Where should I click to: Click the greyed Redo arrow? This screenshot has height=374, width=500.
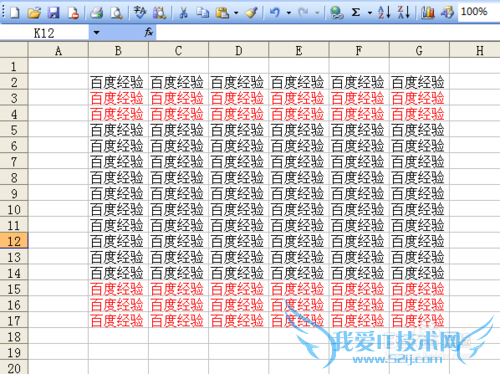click(x=303, y=13)
